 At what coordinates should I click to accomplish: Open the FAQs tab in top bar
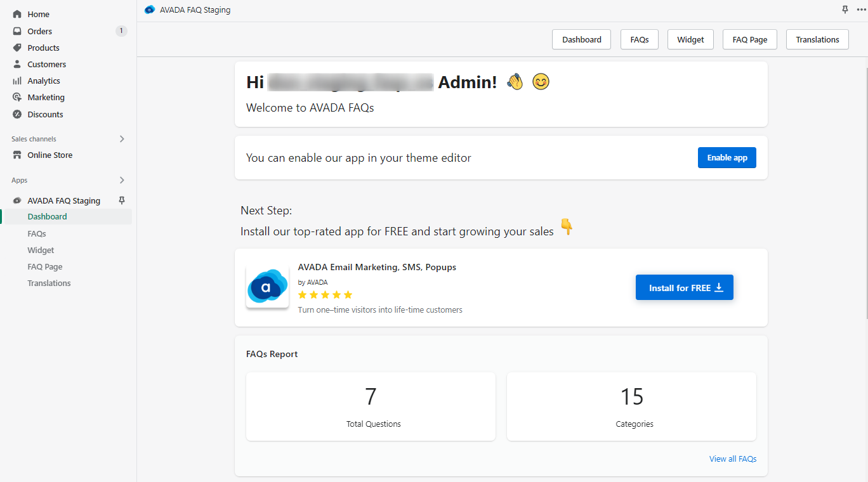tap(640, 39)
